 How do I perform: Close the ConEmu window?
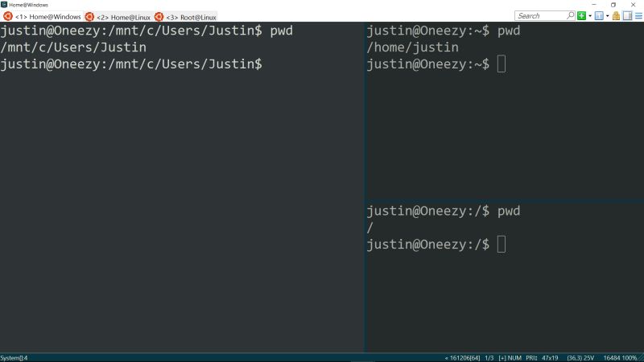tap(633, 5)
